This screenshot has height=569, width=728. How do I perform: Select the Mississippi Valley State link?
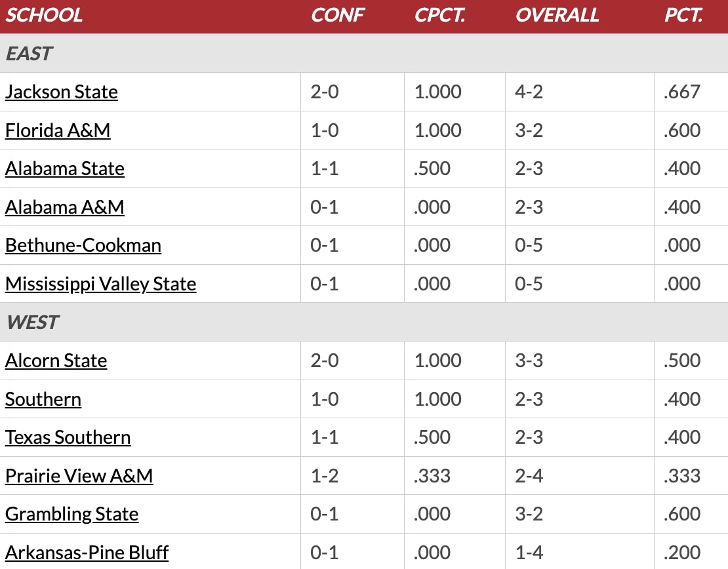101,284
